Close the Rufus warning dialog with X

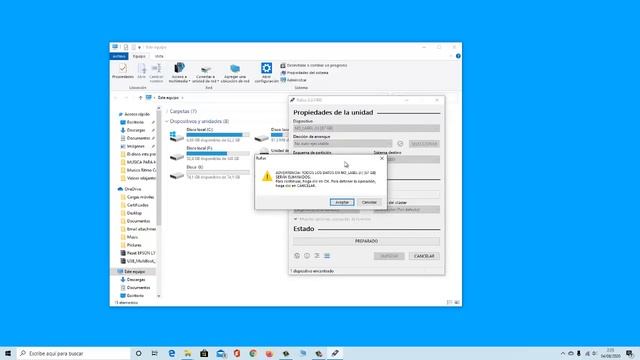[x=382, y=158]
